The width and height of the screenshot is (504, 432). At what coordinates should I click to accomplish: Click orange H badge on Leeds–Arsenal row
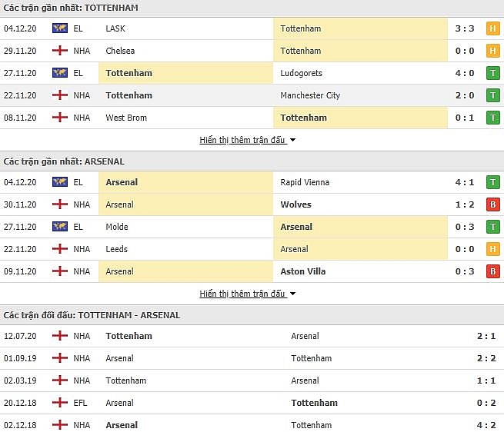pos(492,249)
